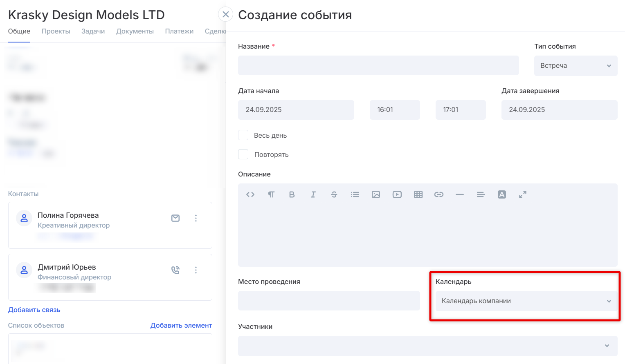Click the Добавить связь link
This screenshot has height=364, width=625.
coord(34,310)
